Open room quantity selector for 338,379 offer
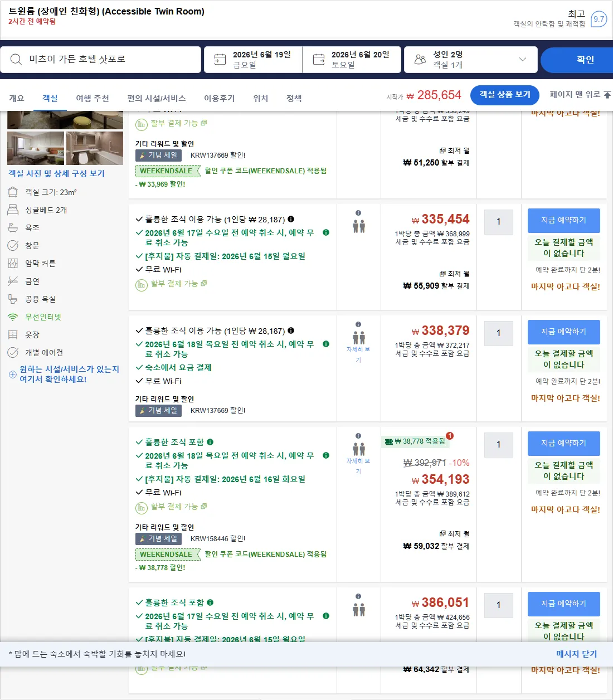 (x=499, y=333)
